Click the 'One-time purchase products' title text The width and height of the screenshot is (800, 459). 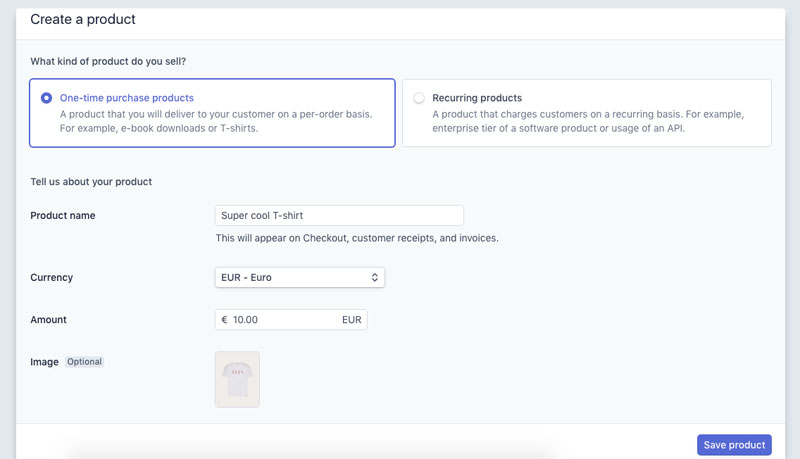[x=127, y=98]
